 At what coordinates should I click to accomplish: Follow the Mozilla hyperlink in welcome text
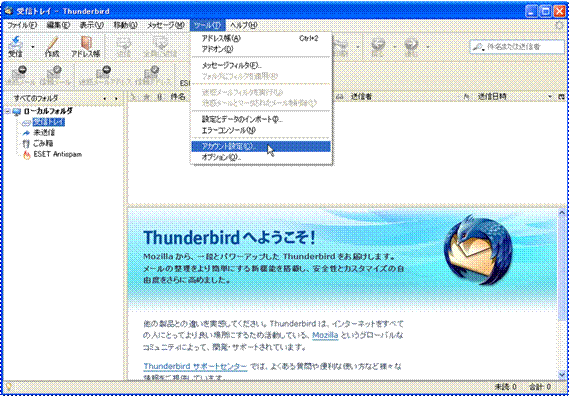(x=325, y=335)
